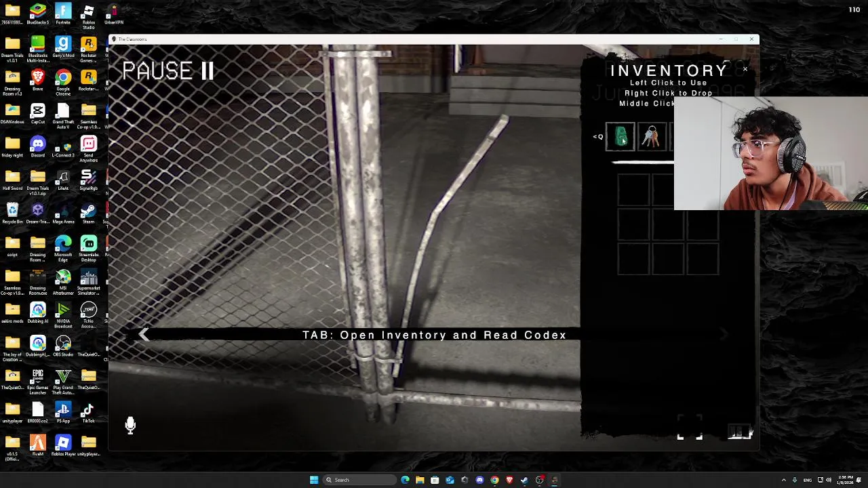Image resolution: width=868 pixels, height=488 pixels.
Task: Open Roblox Studio desktop shortcut
Action: [89, 16]
